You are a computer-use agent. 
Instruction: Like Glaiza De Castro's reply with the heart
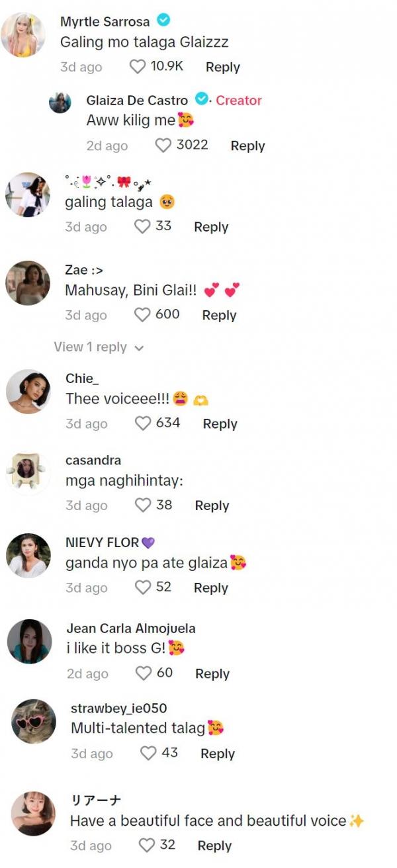point(163,146)
